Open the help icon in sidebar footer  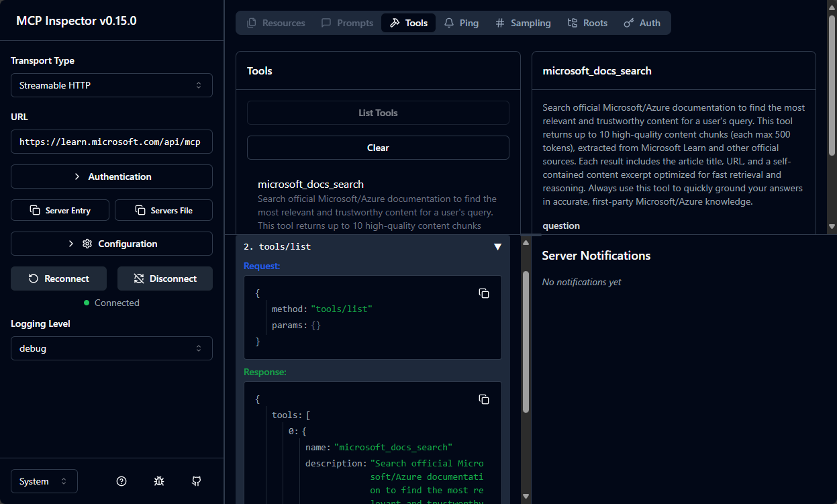[121, 481]
